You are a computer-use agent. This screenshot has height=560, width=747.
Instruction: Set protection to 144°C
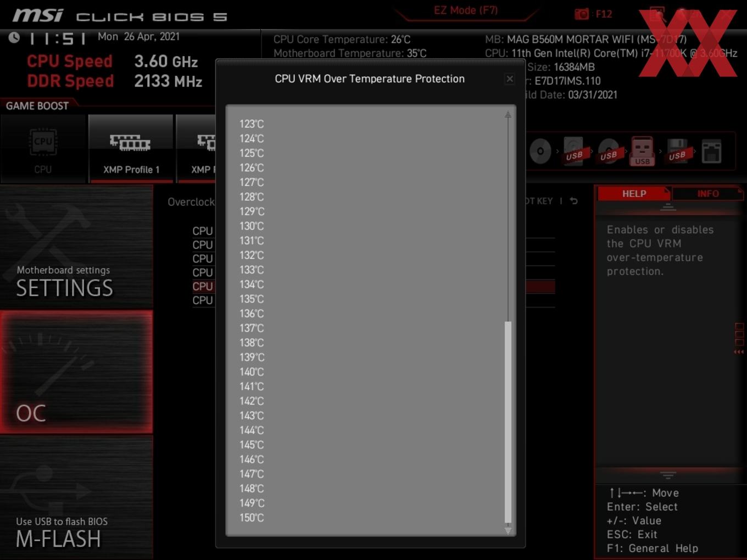click(252, 430)
